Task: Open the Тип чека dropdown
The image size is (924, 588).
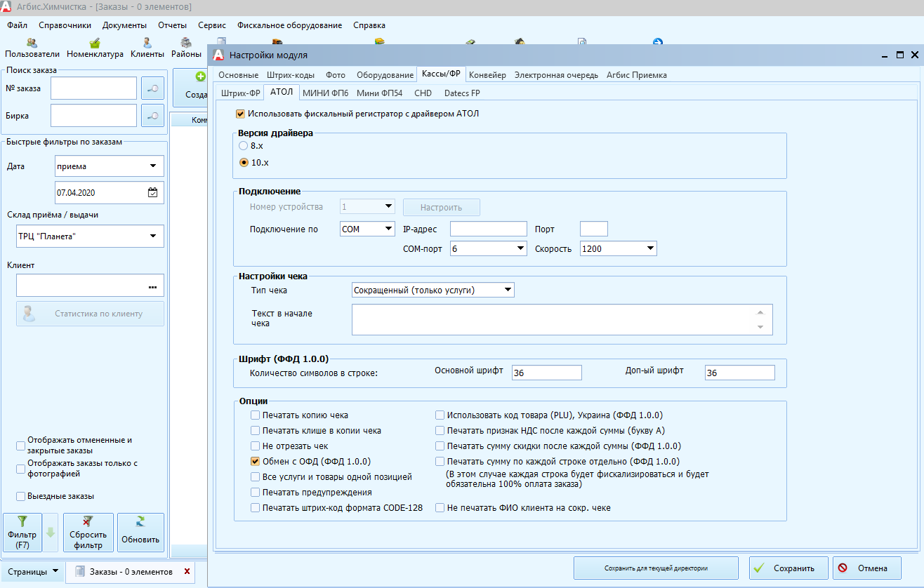Action: tap(433, 290)
